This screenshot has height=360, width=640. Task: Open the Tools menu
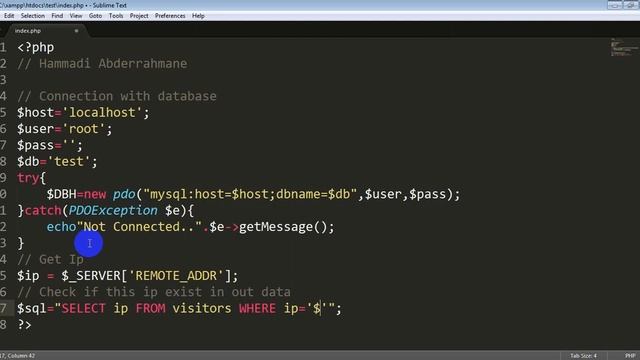(x=116, y=16)
